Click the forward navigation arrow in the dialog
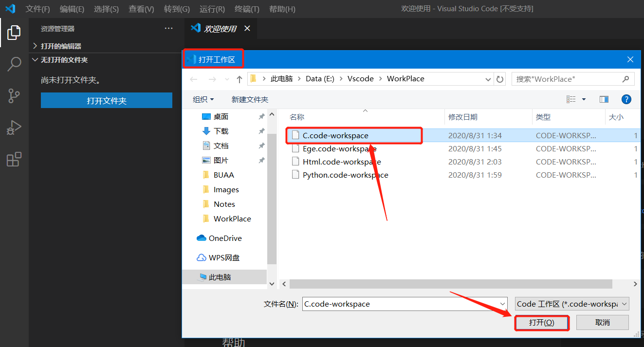Screen dimensions: 644x347 pos(212,79)
